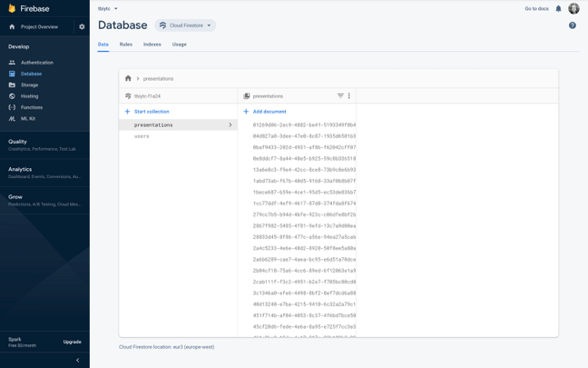This screenshot has width=588, height=368.
Task: Click the tbiytc-f1a24 database root header
Action: pos(147,96)
